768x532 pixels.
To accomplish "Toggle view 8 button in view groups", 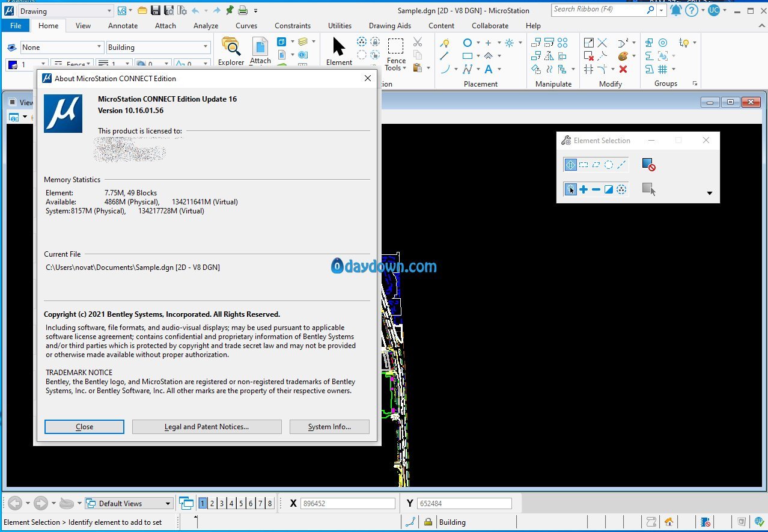I will 270,503.
